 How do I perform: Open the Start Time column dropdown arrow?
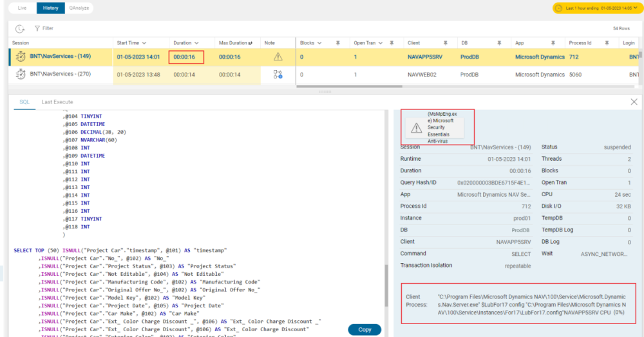[144, 43]
